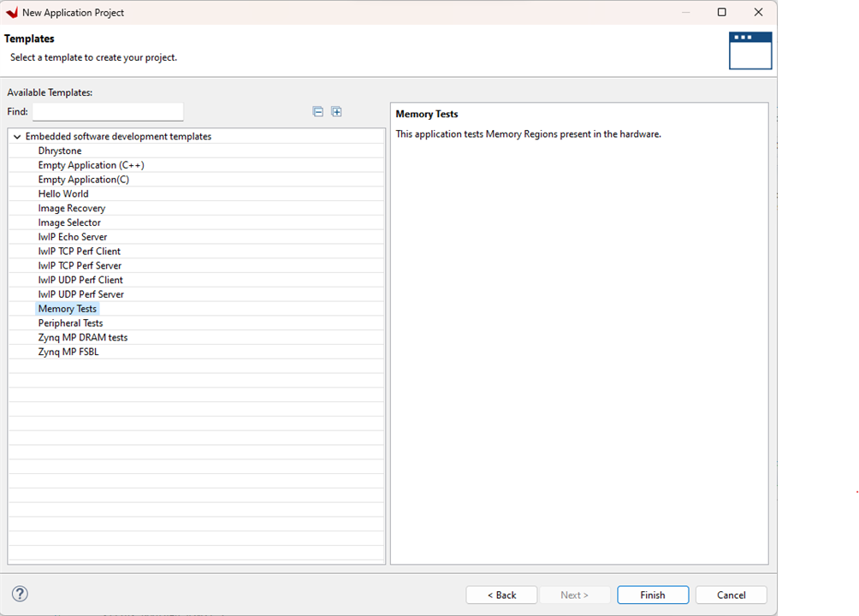Screen dimensions: 859x616
Task: Select lwIP UDP Perf Client
Action: (x=80, y=280)
